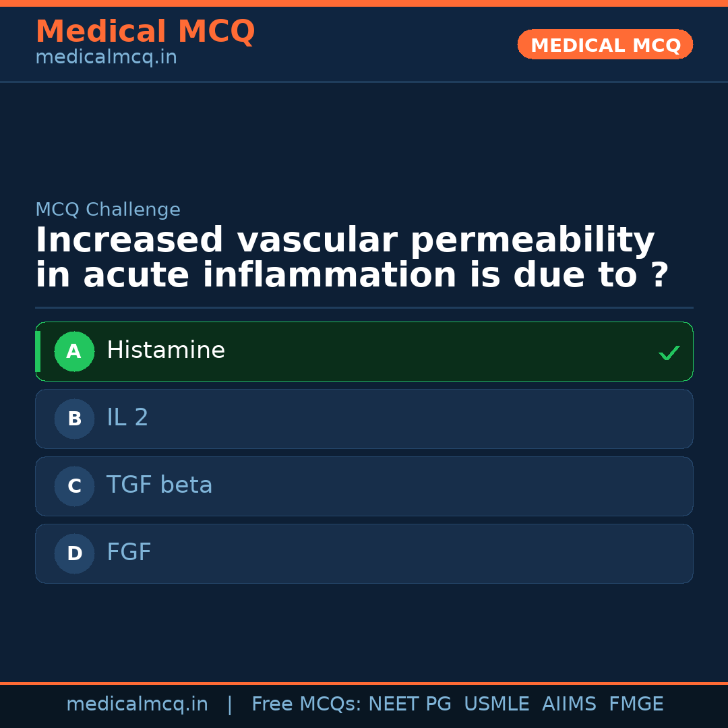Choose the TGF beta answer

[x=364, y=486]
